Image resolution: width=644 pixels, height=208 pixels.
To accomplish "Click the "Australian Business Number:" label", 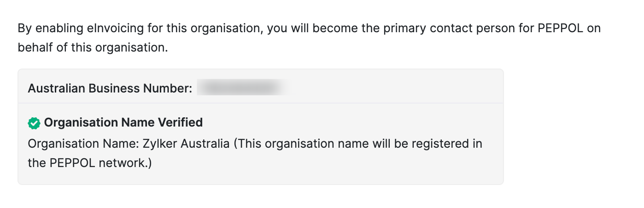I will pos(110,88).
